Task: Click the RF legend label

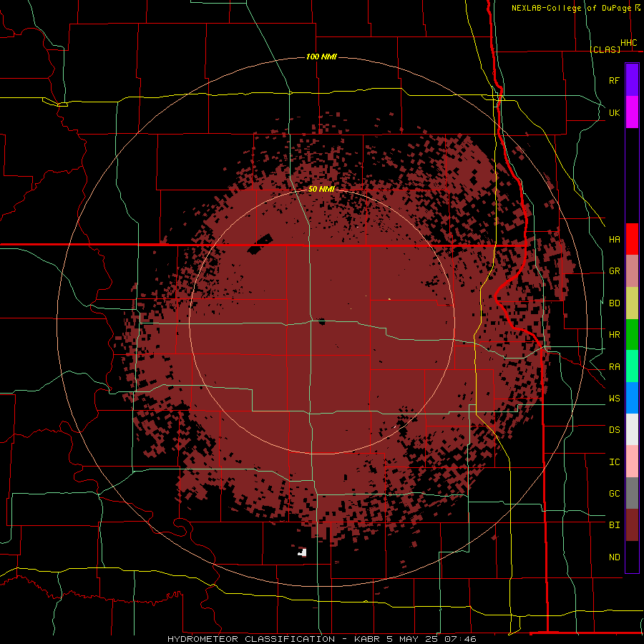Action: pyautogui.click(x=614, y=80)
